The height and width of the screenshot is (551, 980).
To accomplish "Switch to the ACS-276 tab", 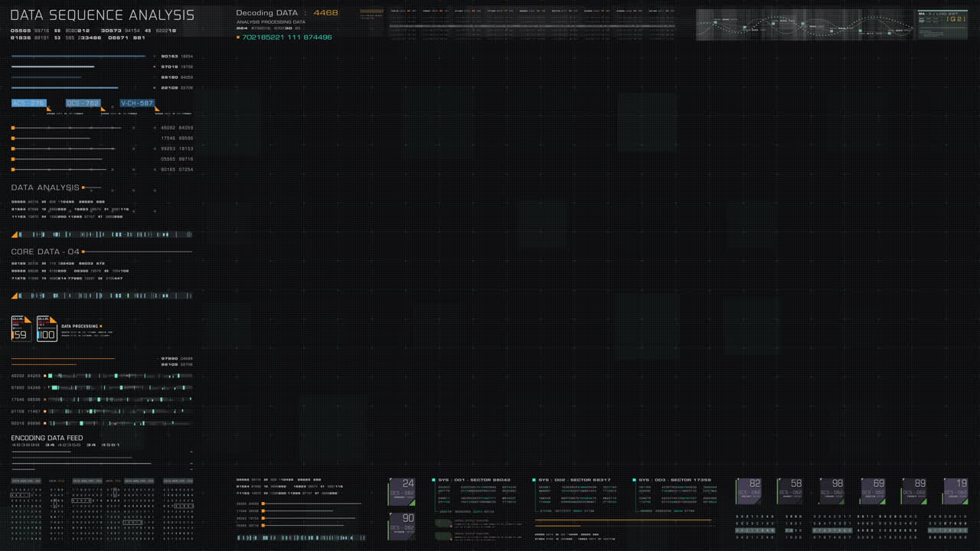I will (x=28, y=103).
